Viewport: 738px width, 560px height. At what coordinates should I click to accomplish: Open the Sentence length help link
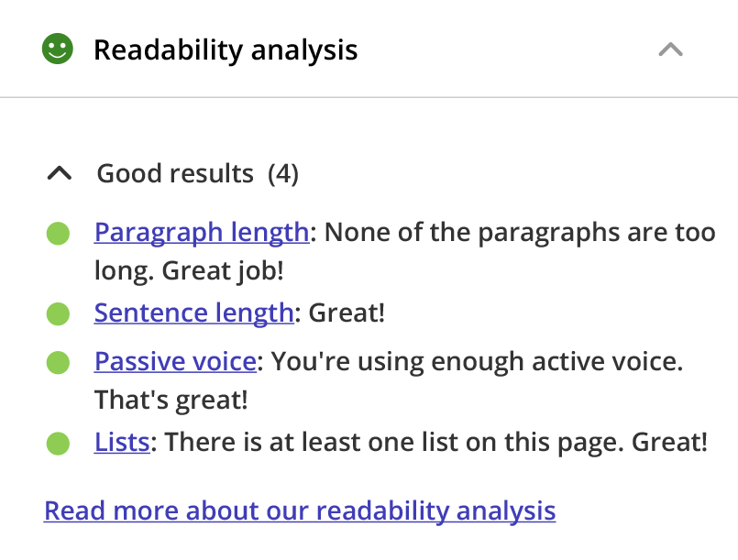click(x=193, y=313)
